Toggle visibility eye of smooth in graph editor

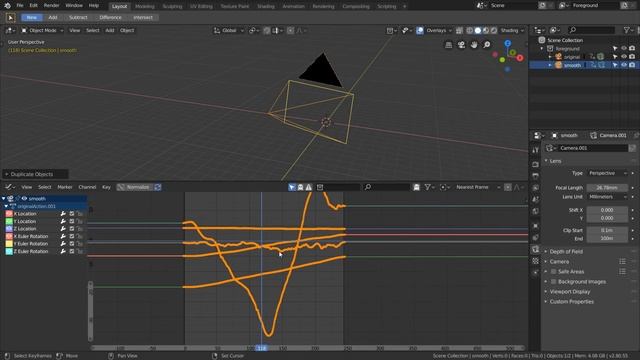click(x=24, y=199)
